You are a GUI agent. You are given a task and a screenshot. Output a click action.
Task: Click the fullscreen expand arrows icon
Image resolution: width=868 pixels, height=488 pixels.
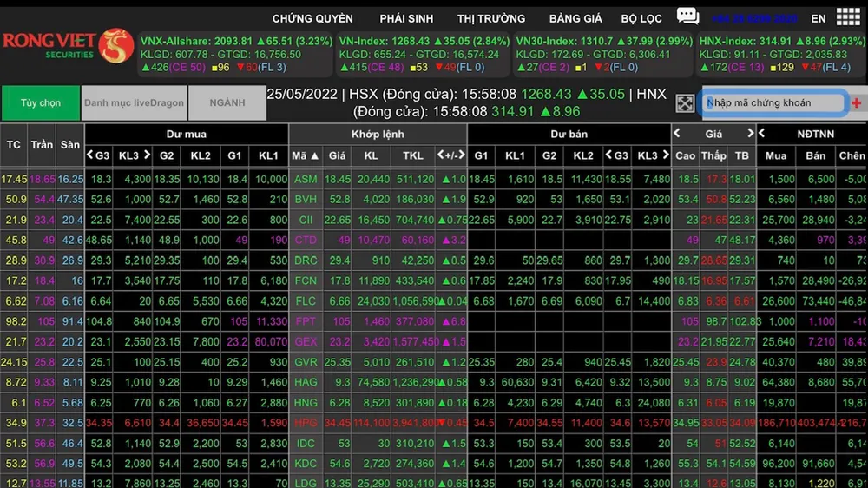[x=685, y=103]
